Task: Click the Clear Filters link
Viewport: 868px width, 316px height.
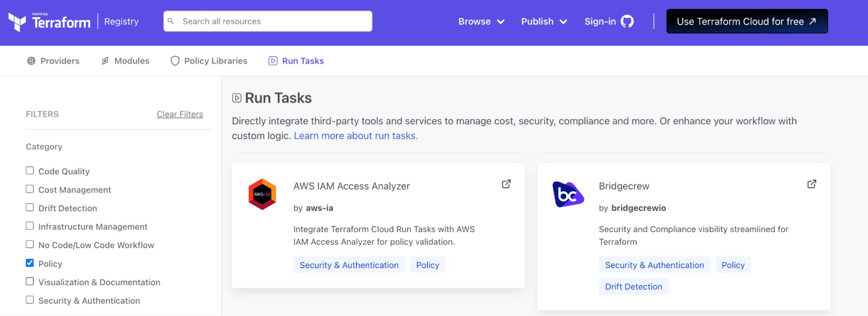Action: pos(180,114)
